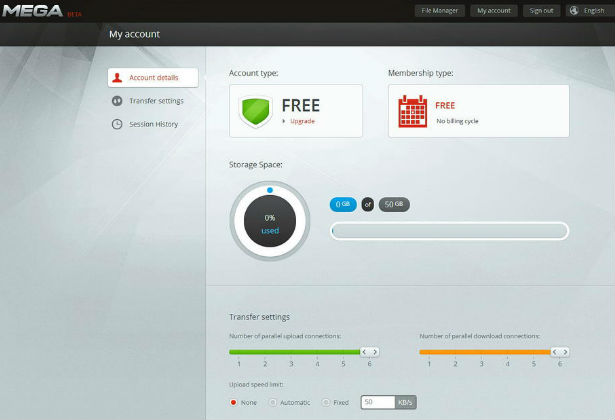Click the 'of' badge between storage values
The height and width of the screenshot is (420, 615).
tap(368, 204)
